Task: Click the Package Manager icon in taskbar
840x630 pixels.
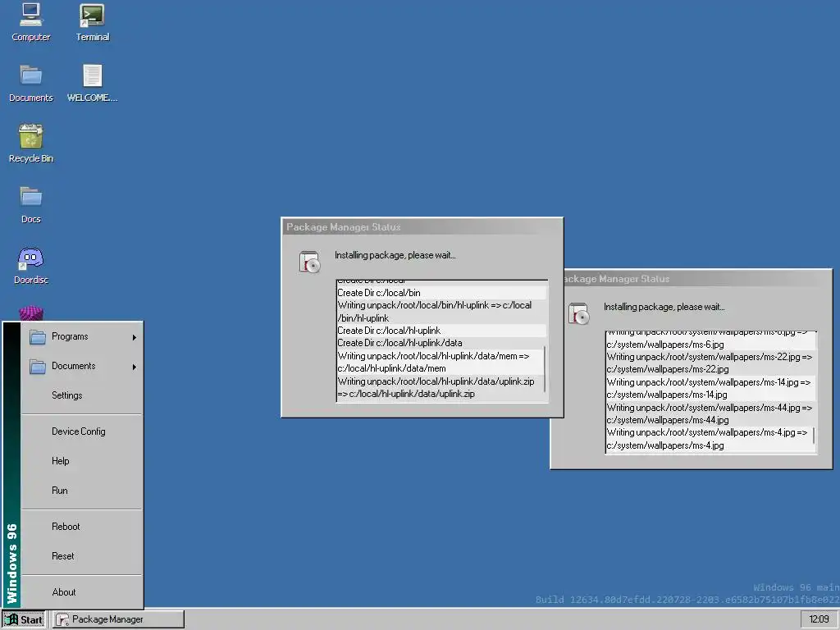Action: pyautogui.click(x=62, y=619)
